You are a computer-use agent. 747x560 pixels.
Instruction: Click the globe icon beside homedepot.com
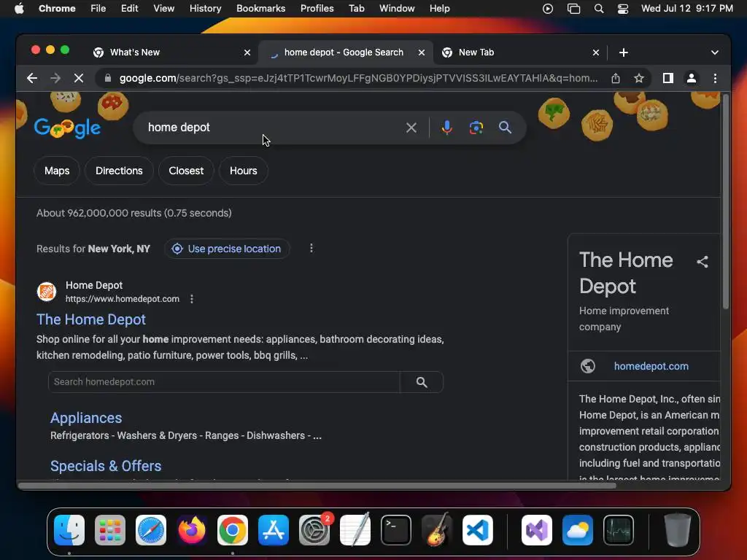pyautogui.click(x=588, y=366)
